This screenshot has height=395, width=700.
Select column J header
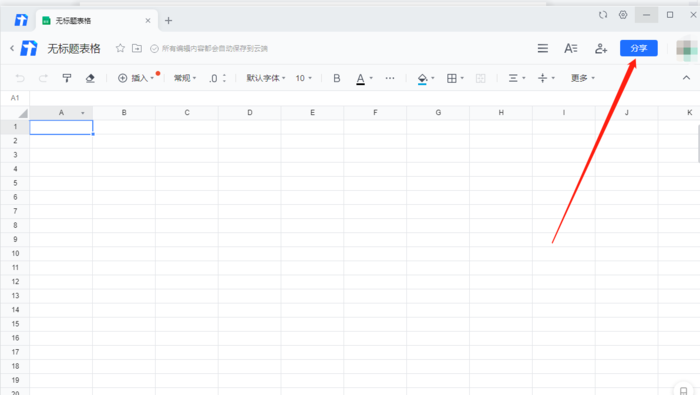coord(626,113)
